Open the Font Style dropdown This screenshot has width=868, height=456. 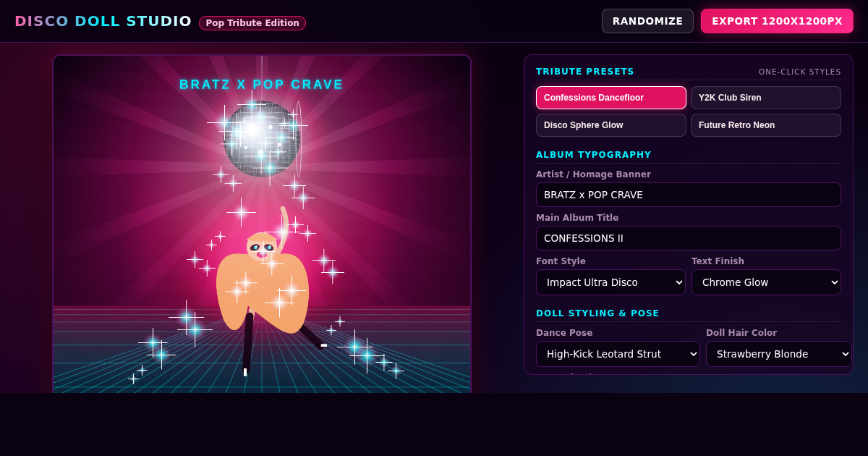(610, 282)
